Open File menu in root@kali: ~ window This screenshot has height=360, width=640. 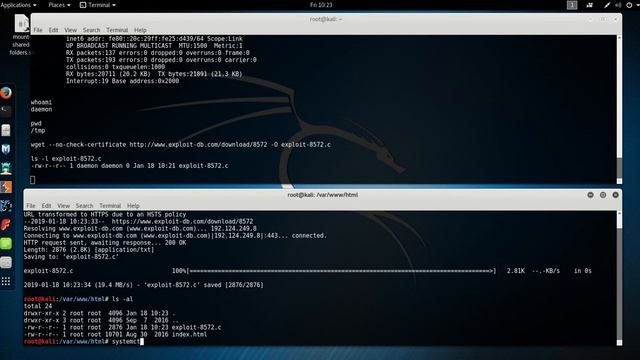38,30
